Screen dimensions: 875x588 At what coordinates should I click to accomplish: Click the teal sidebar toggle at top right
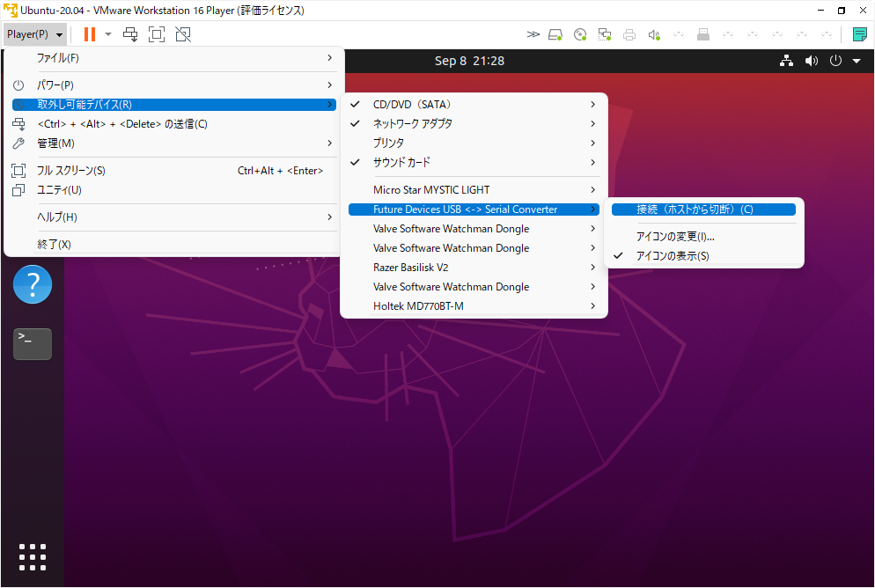(x=860, y=34)
